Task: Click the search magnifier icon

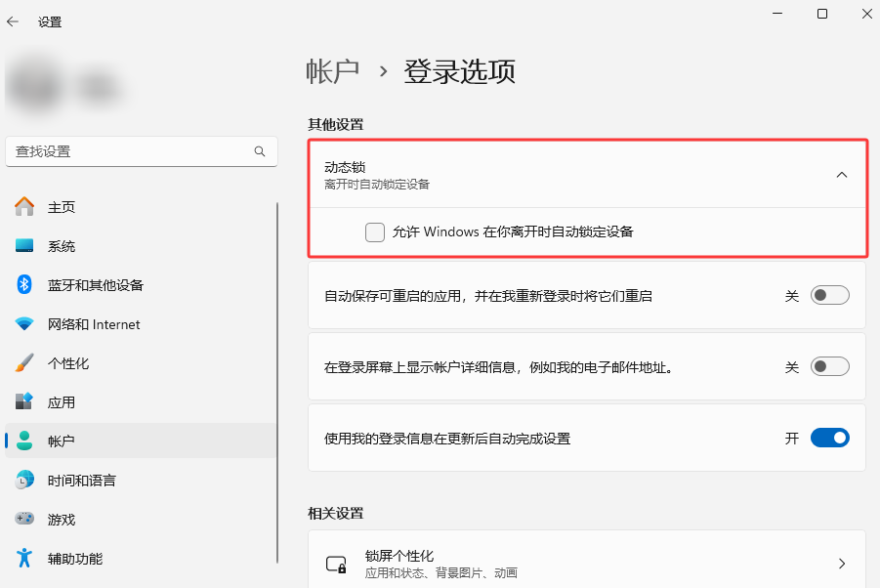Action: click(x=260, y=151)
